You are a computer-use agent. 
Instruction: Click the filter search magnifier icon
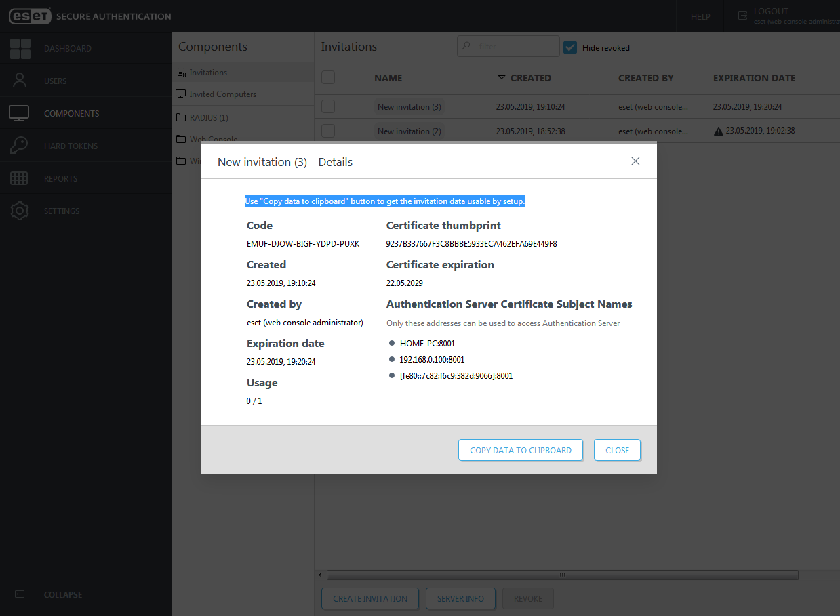[x=466, y=47]
